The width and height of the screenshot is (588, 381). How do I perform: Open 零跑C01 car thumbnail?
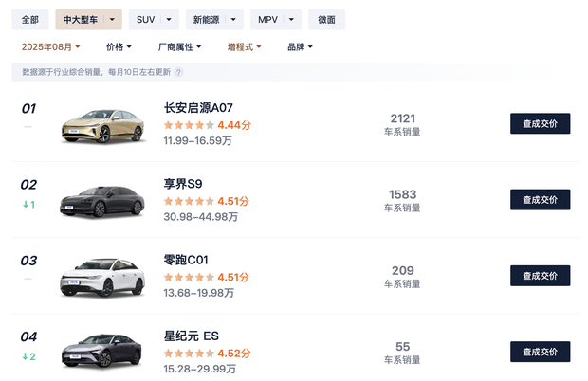102,278
